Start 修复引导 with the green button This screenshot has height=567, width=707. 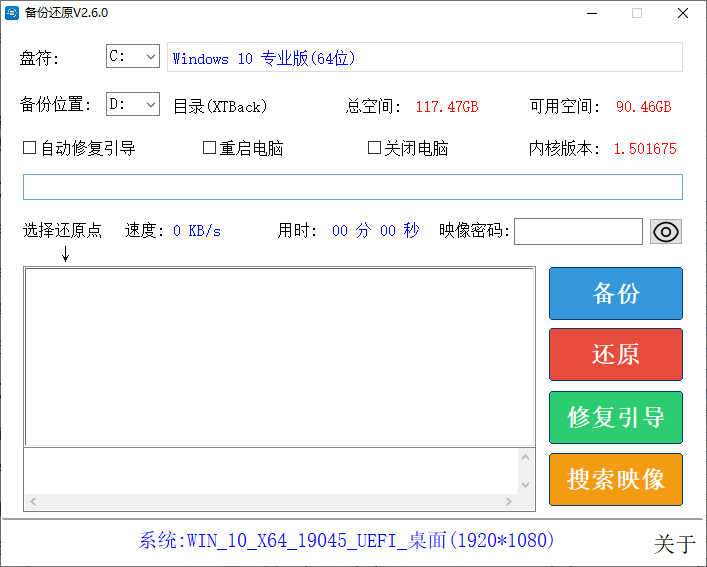615,417
